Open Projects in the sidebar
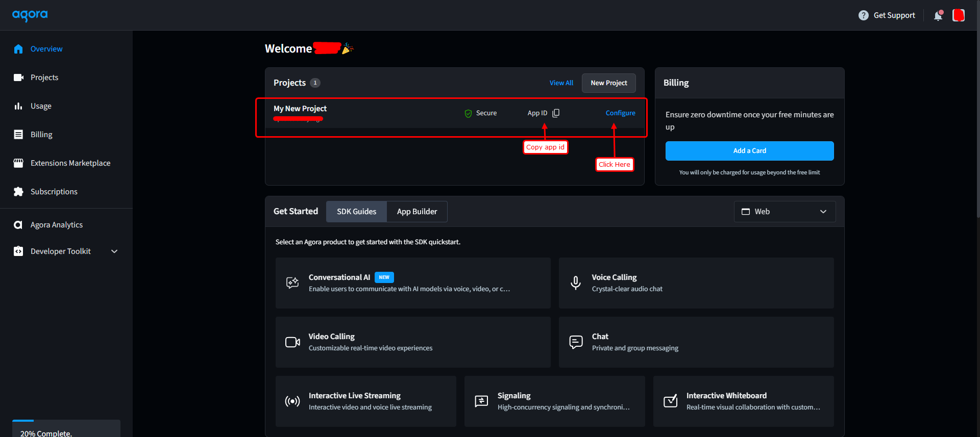 coord(44,78)
